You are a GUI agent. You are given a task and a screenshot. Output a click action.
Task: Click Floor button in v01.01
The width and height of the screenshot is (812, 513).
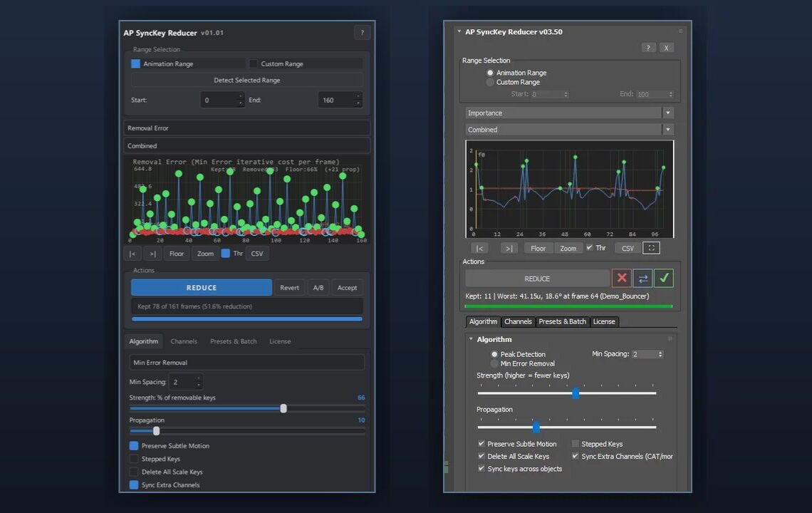coord(177,254)
